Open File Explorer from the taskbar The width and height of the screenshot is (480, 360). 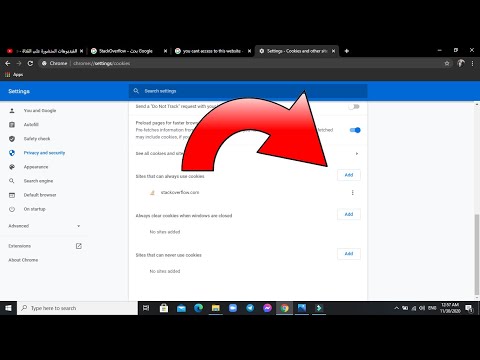tap(216, 308)
